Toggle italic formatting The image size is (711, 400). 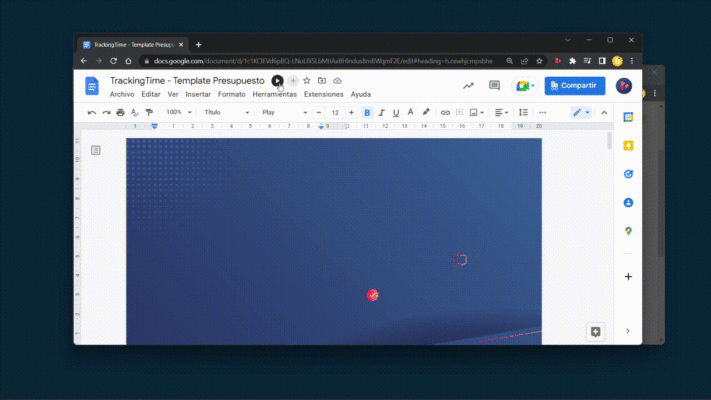[x=381, y=112]
